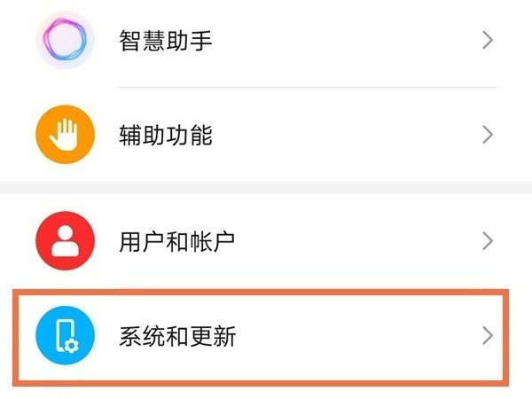Tap the 智慧助手 purple ring icon
The image size is (532, 399).
point(65,40)
